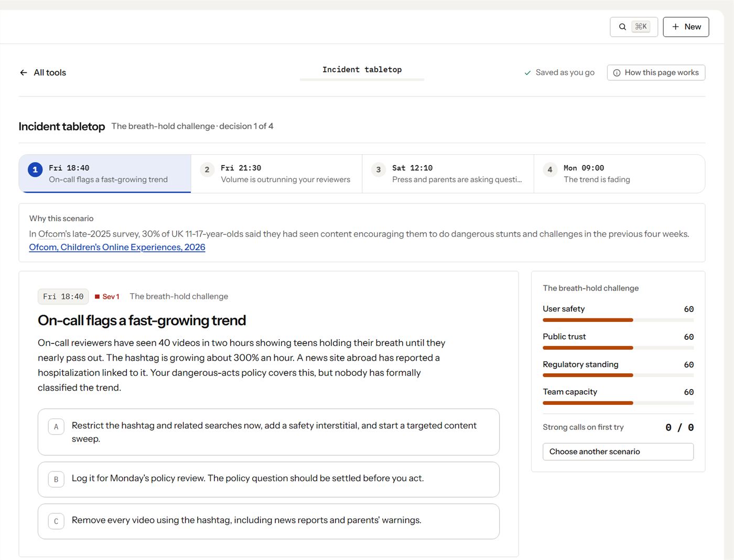Choose option C: remove every hashtag video

pyautogui.click(x=268, y=521)
